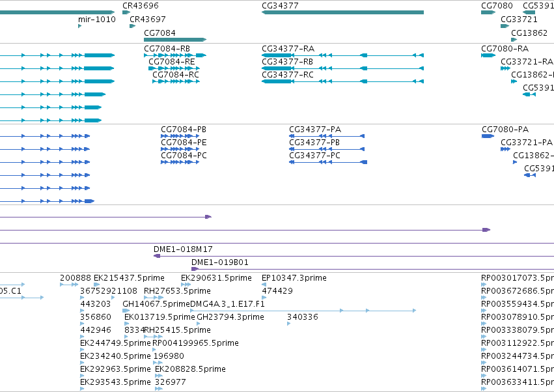Click the RP003672686.5pr EST label

(x=518, y=291)
